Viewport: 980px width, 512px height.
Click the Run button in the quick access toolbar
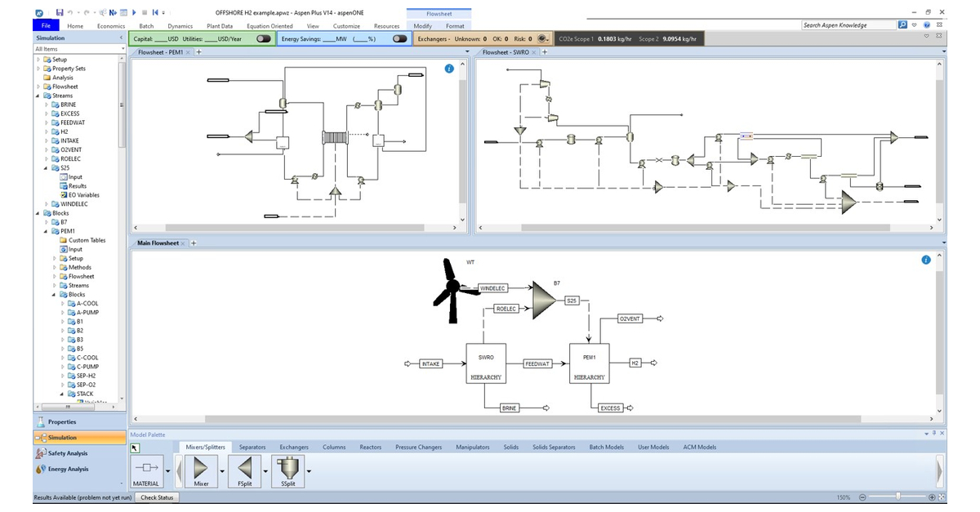click(134, 12)
